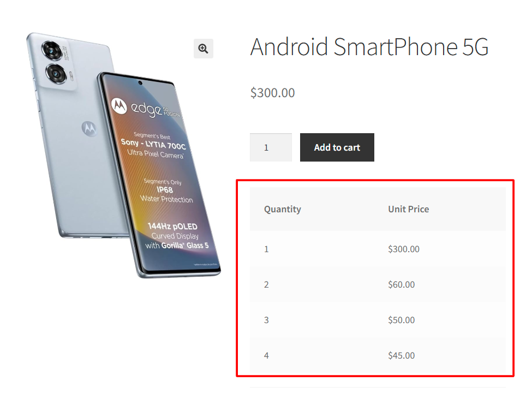The height and width of the screenshot is (393, 532).
Task: Click the Unit Price column header
Action: pyautogui.click(x=409, y=209)
